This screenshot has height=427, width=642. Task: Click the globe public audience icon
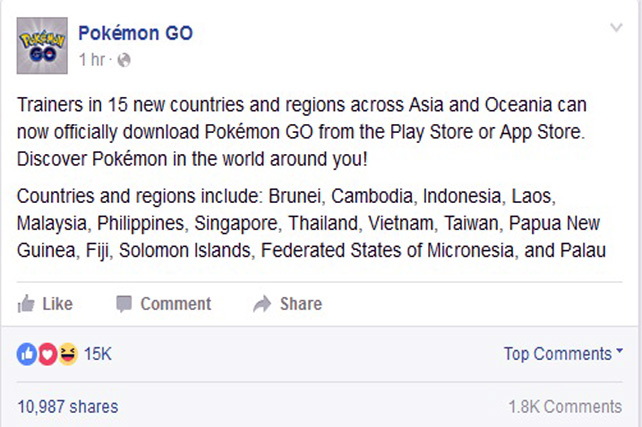coord(124,60)
